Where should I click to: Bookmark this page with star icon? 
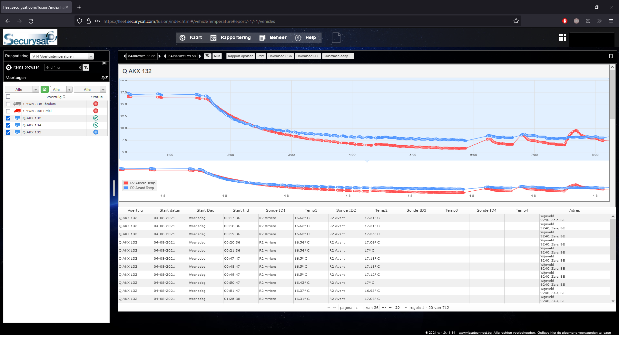(516, 21)
